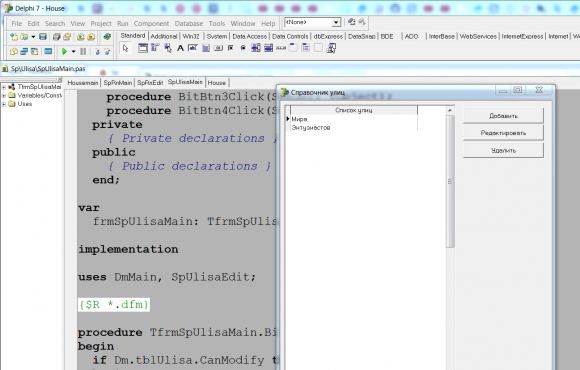Click the street list vertical scrollbar thumb
Screen dimensions: 580x370
[450, 181]
